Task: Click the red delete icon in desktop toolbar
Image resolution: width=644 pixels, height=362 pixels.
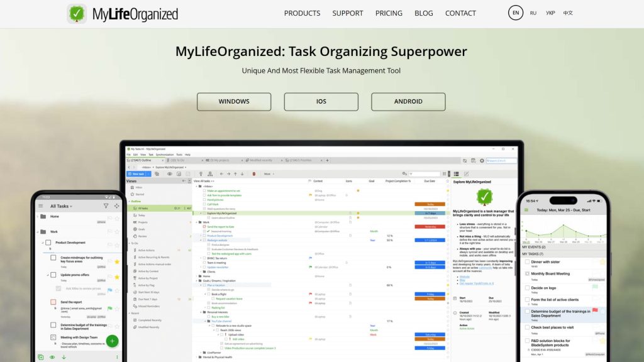Action: click(x=254, y=174)
